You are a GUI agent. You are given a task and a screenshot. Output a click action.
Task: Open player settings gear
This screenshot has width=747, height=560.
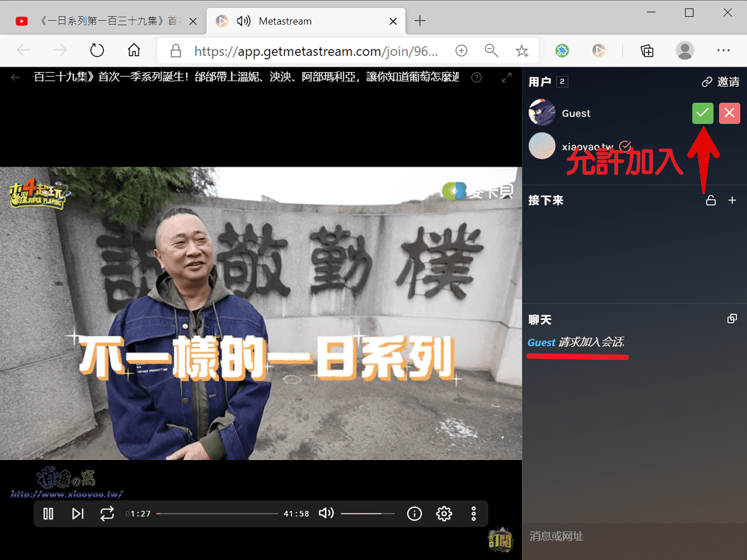pos(444,514)
